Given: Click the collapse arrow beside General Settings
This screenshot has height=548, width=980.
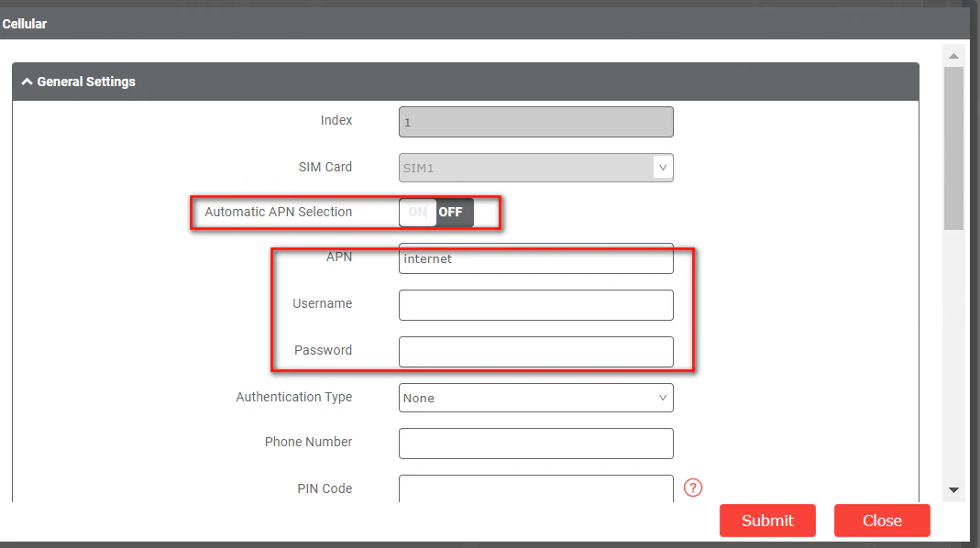Looking at the screenshot, I should 26,82.
